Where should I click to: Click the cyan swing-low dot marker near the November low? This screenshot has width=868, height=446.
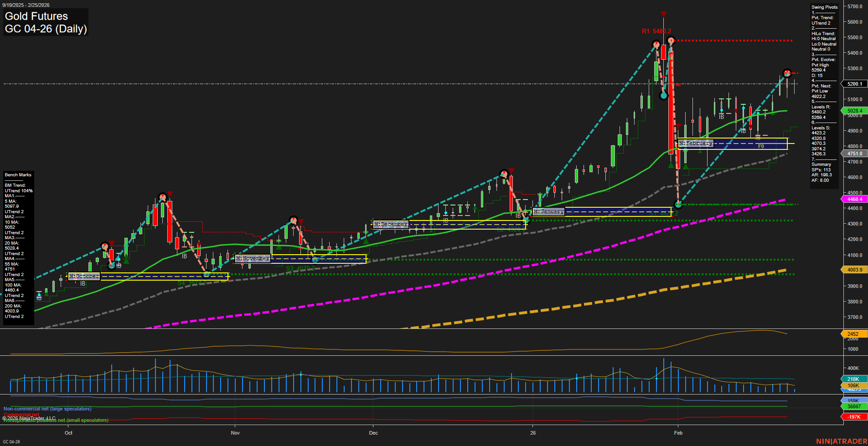click(x=315, y=259)
